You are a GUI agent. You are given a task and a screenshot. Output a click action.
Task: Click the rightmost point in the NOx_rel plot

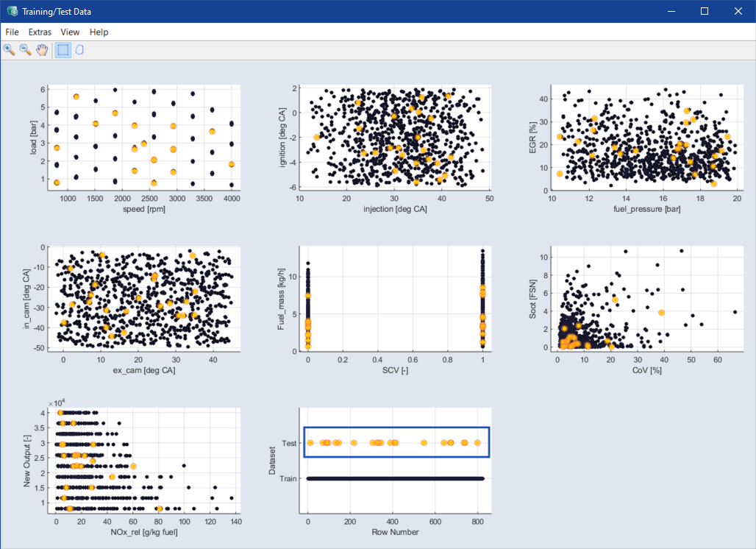232,498
